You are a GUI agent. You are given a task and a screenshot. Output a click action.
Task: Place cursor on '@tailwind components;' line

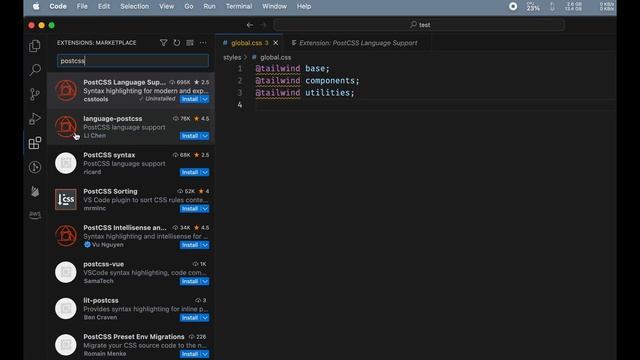click(x=307, y=81)
